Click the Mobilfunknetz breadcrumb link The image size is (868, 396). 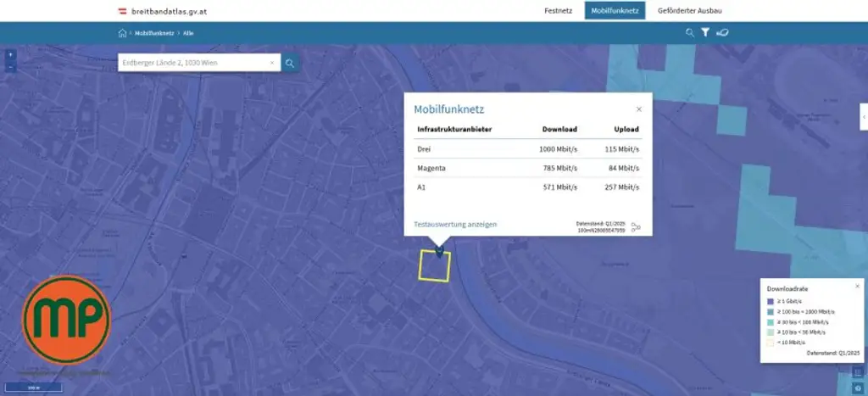(x=153, y=33)
